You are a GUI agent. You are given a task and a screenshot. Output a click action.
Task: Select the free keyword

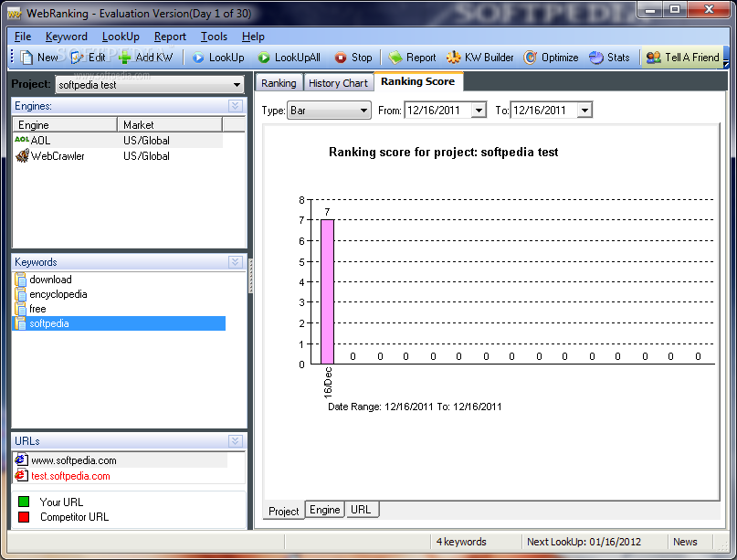pyautogui.click(x=37, y=309)
